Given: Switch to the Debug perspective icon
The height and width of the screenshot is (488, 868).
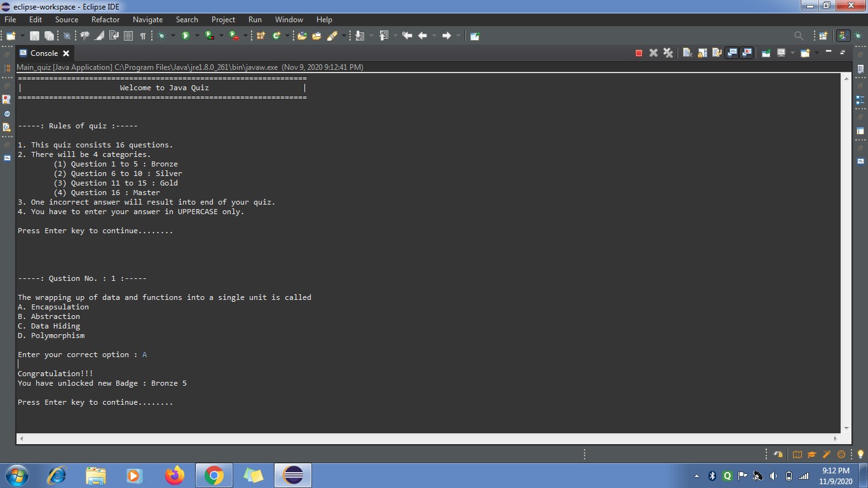Looking at the screenshot, I should pyautogui.click(x=858, y=36).
